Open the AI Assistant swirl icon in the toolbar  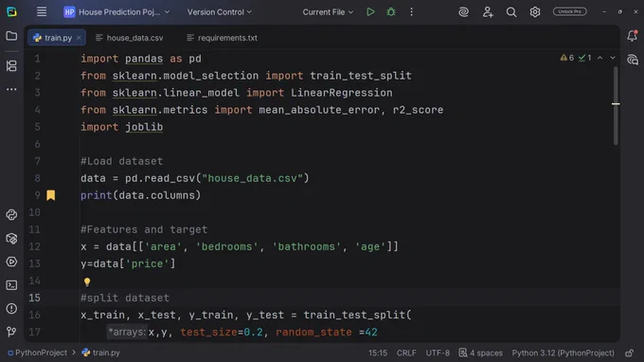[464, 12]
